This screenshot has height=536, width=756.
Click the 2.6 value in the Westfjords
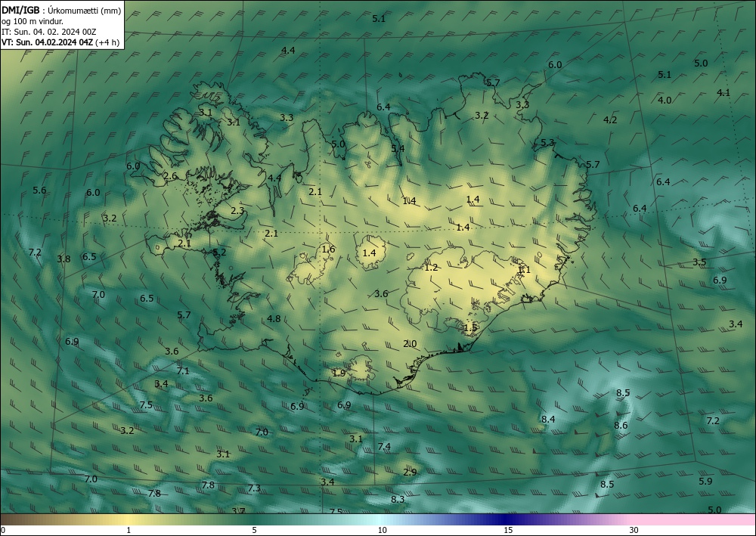pyautogui.click(x=170, y=176)
